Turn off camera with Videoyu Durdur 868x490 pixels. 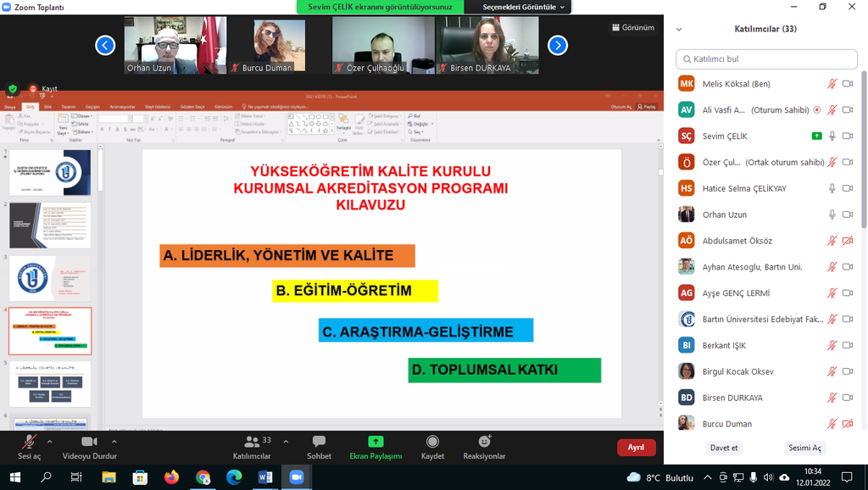[89, 443]
